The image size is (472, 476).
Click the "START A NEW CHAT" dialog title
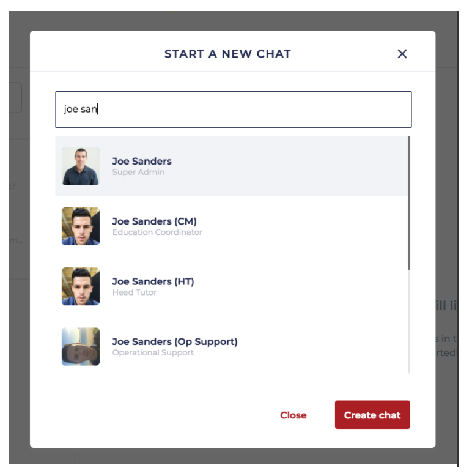(x=227, y=54)
